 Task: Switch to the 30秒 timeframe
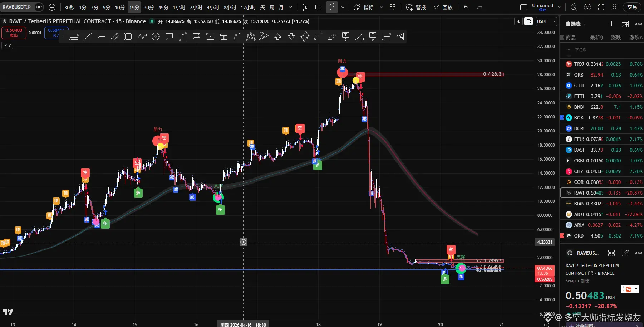[x=69, y=7]
